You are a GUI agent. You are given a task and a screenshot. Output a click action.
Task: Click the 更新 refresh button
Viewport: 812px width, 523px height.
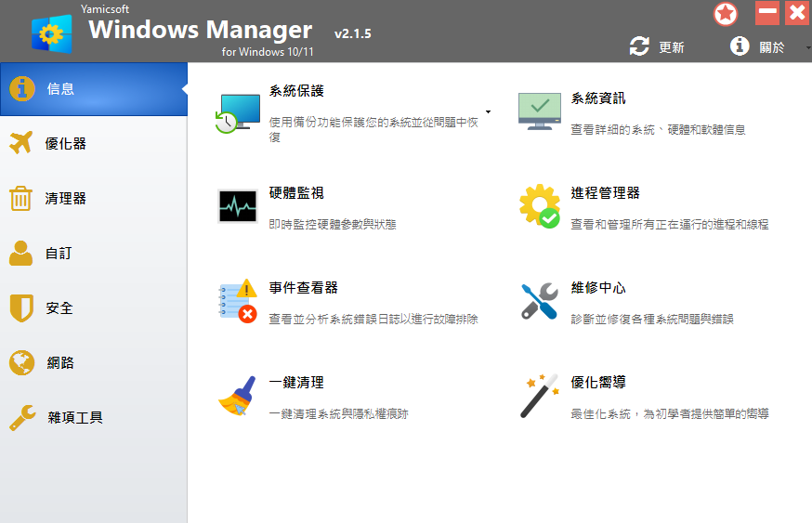(657, 46)
